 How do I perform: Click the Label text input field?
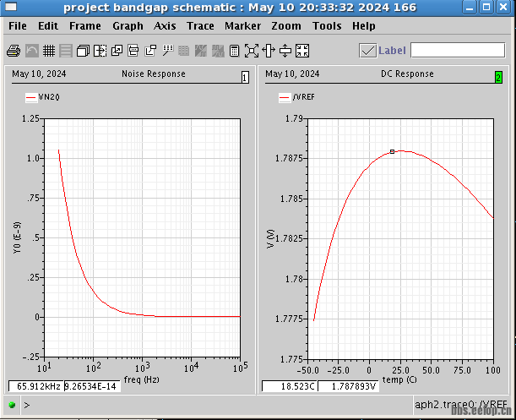click(x=458, y=51)
